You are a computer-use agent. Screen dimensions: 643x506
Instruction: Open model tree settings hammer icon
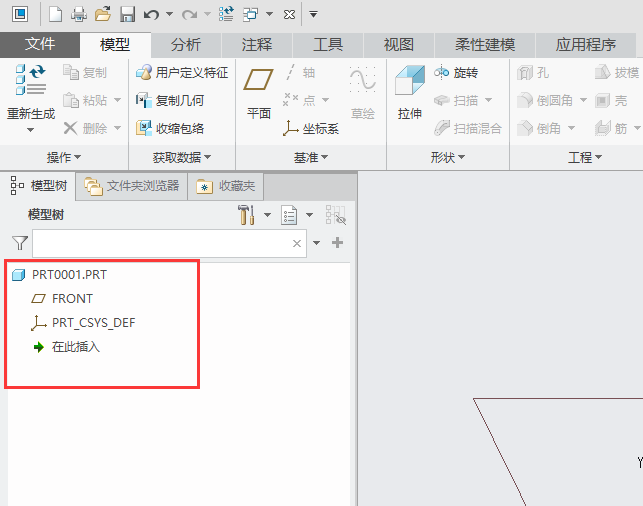point(246,215)
